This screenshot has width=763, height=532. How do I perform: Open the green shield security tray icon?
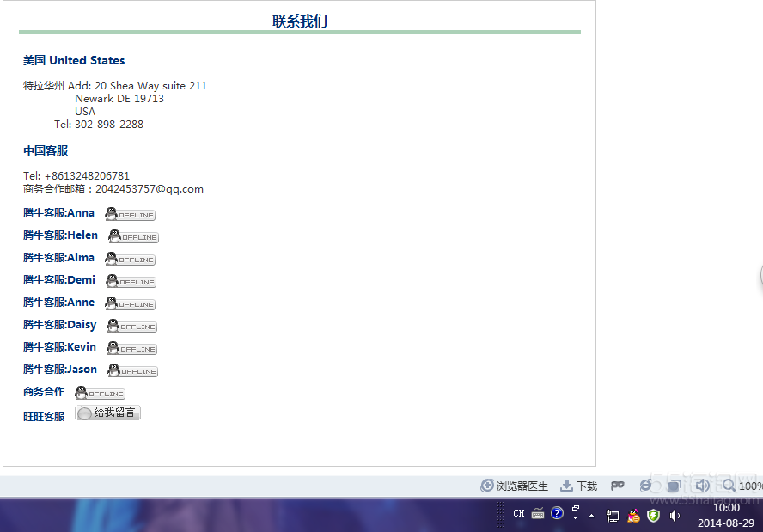point(654,516)
